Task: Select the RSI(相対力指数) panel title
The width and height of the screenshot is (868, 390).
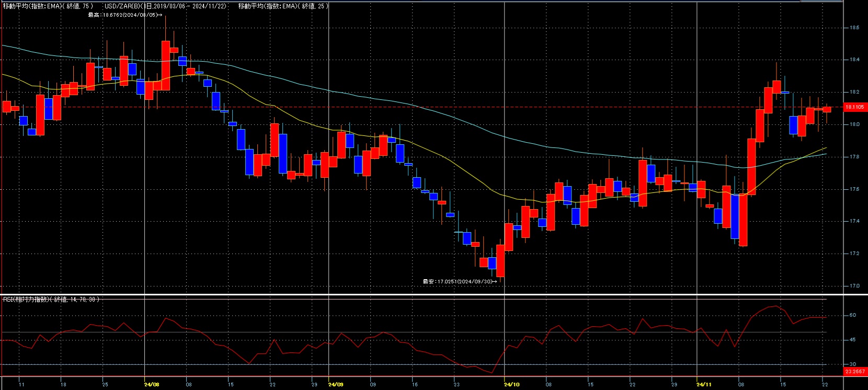Action: tap(51, 300)
